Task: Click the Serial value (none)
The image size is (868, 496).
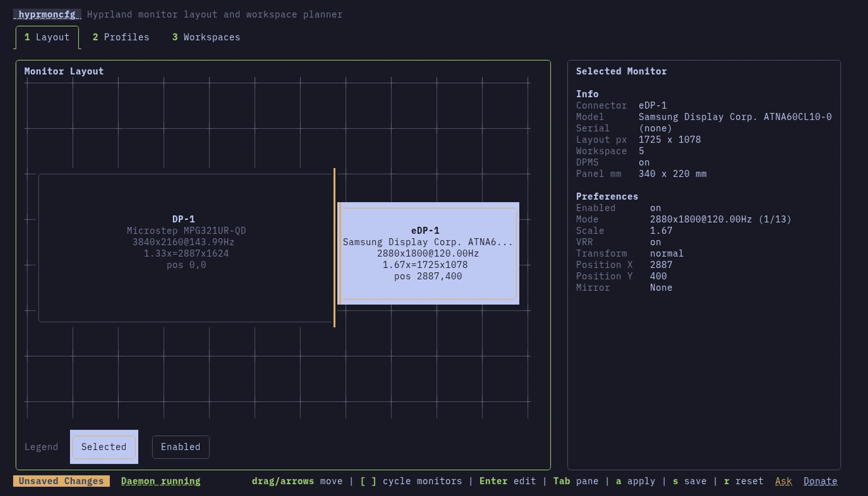Action: [655, 128]
